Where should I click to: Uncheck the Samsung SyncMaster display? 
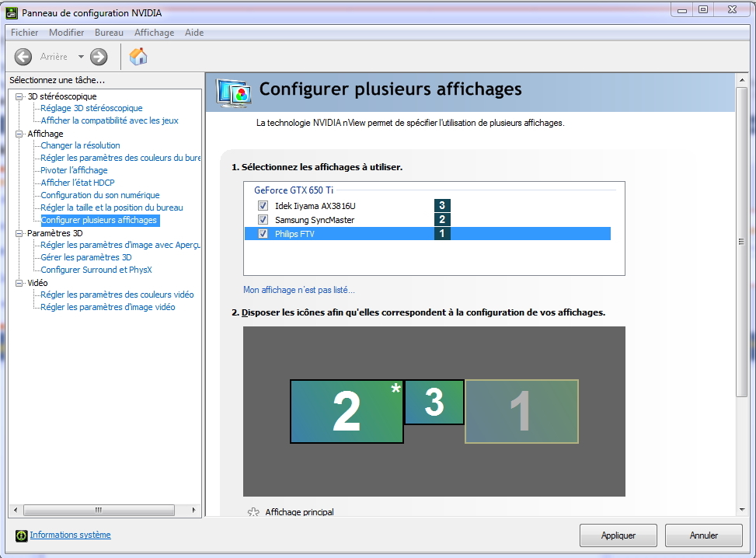263,219
